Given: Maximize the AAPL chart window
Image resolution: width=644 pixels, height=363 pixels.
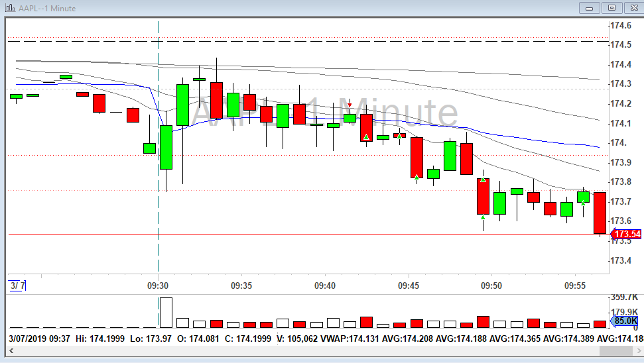Looking at the screenshot, I should click(611, 8).
